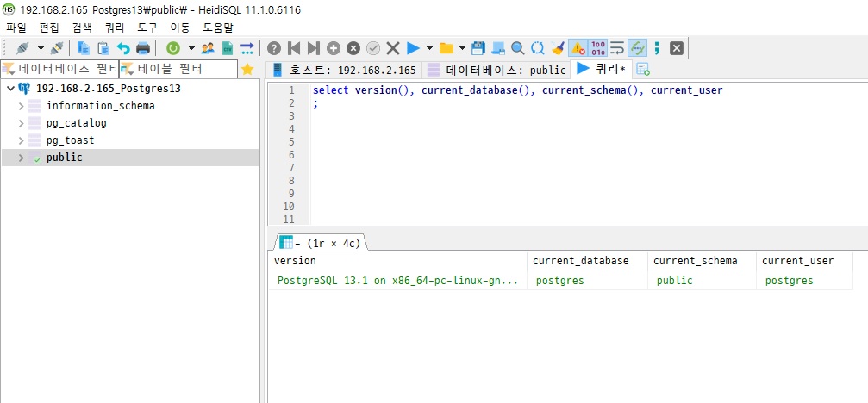Screen dimensions: 868x403
Task: Switch to the 데이터베이스: public tab
Action: point(496,71)
